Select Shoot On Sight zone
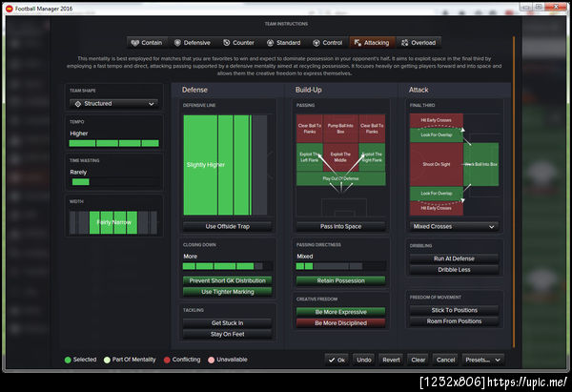The image size is (572, 392). point(437,165)
